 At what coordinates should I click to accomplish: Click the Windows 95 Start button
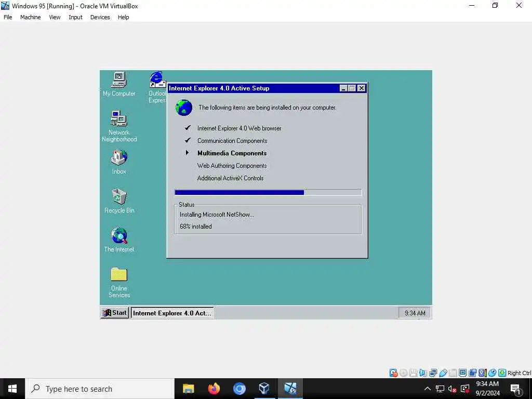pyautogui.click(x=115, y=312)
